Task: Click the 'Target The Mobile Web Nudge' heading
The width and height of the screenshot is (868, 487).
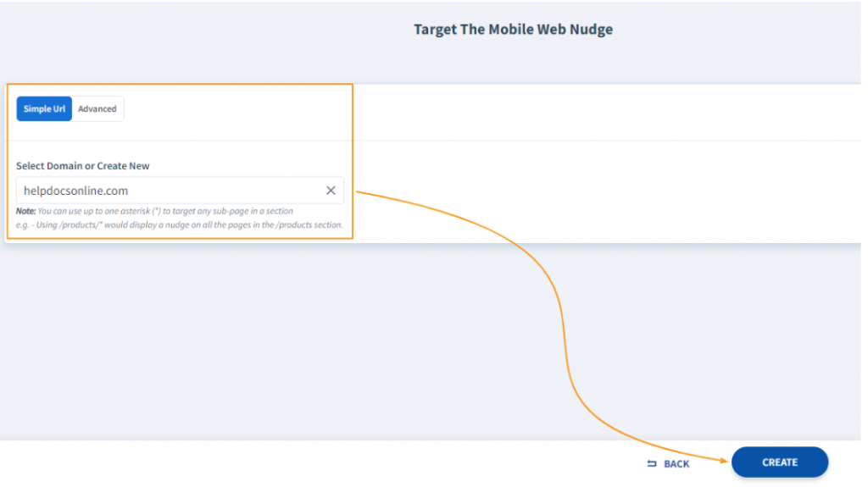Action: (x=513, y=30)
